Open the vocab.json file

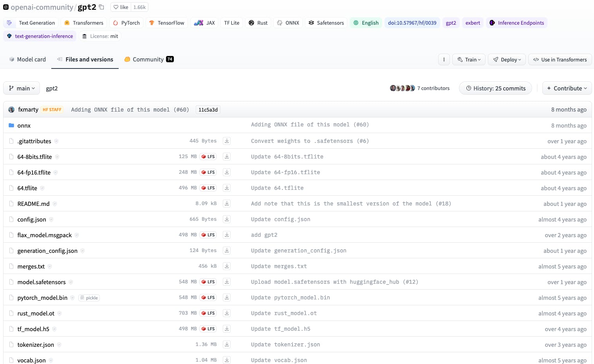click(31, 360)
